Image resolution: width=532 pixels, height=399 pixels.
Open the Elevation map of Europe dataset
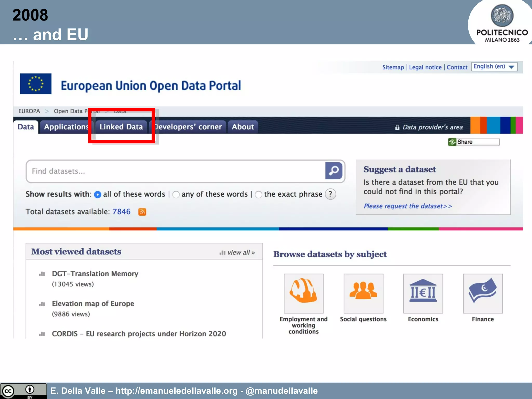[x=93, y=303]
